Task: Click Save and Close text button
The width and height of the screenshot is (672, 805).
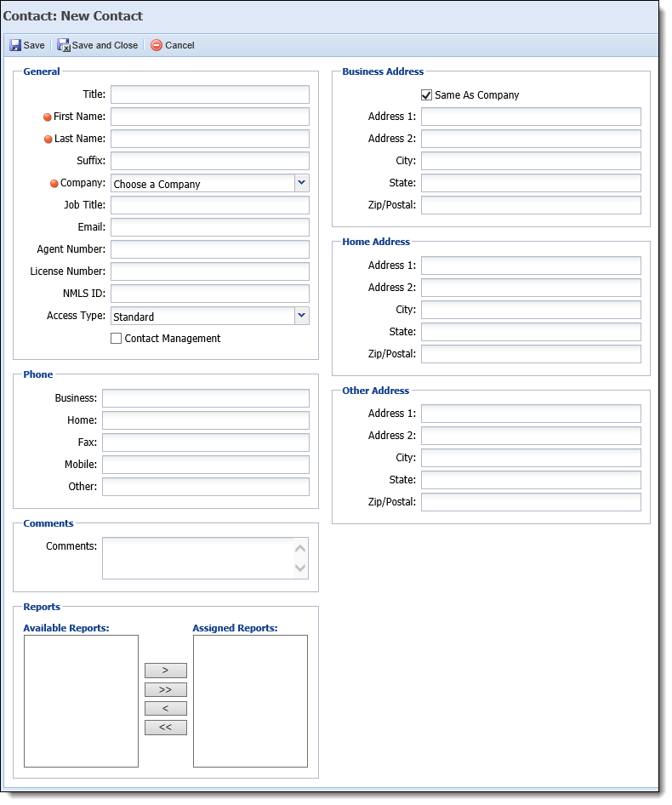Action: point(105,45)
